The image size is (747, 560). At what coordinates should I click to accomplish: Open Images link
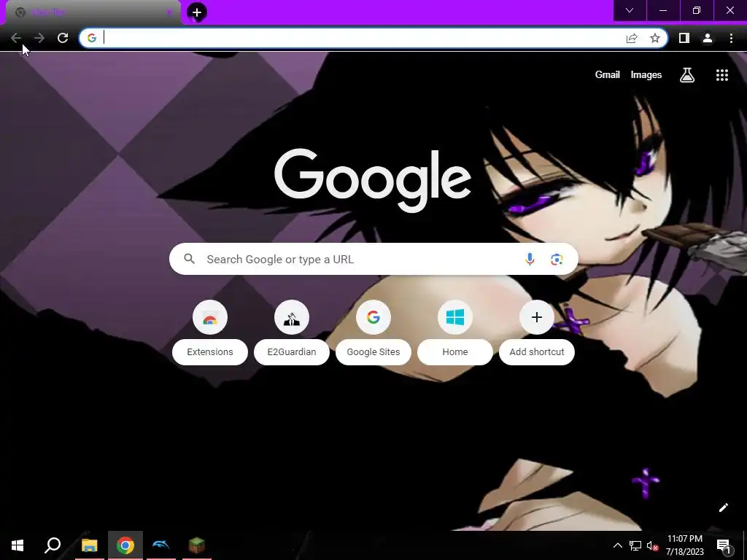646,75
